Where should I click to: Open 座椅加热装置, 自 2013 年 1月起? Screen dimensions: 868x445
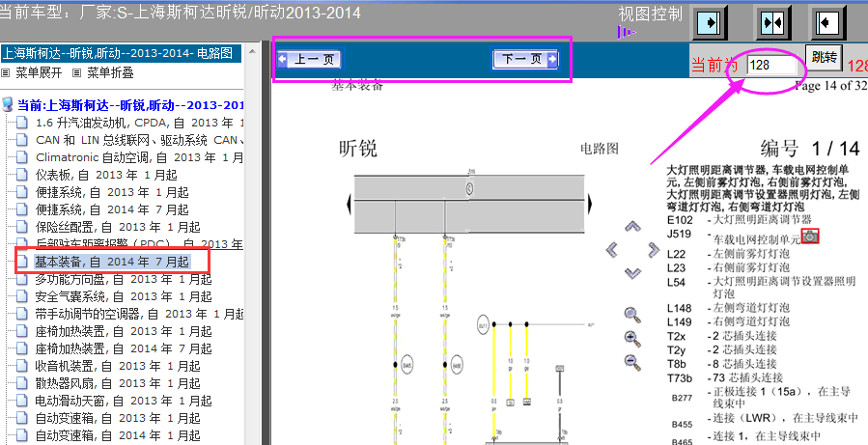pos(124,331)
